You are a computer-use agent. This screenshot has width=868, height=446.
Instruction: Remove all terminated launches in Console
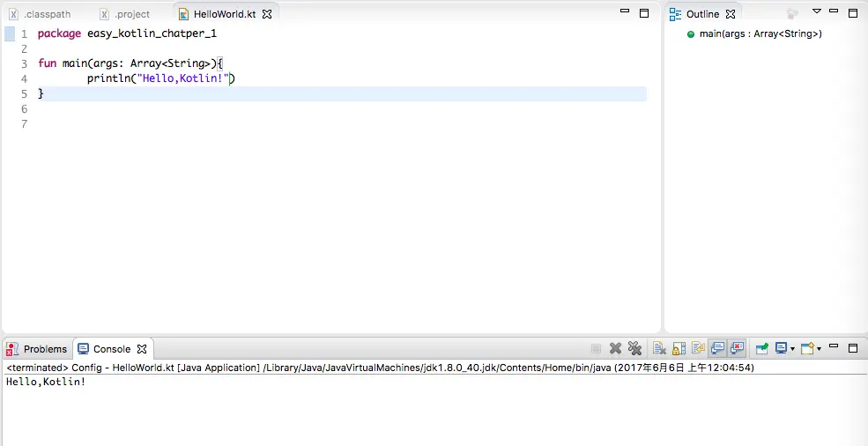point(634,348)
